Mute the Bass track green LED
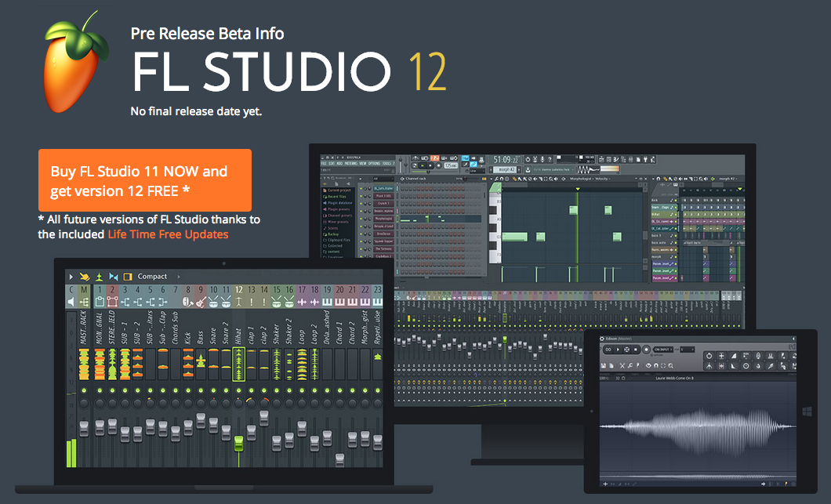The height and width of the screenshot is (504, 831). click(x=201, y=390)
